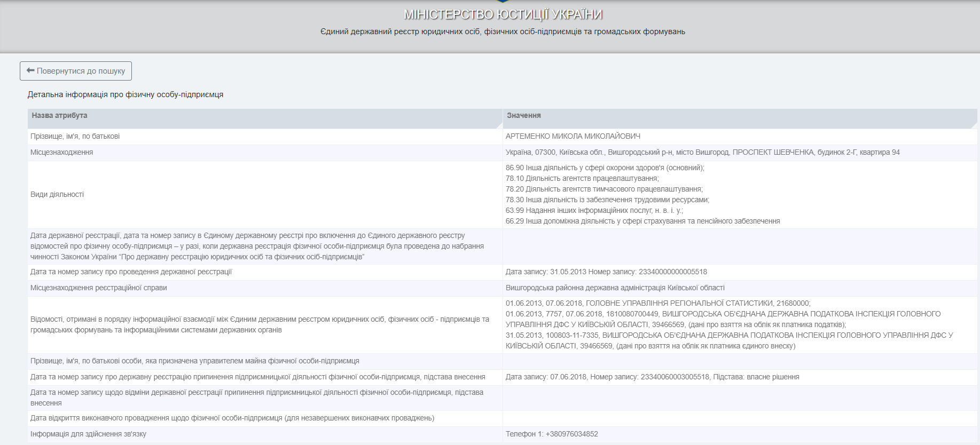Click the 'Назва атрибута' column header

tap(59, 116)
